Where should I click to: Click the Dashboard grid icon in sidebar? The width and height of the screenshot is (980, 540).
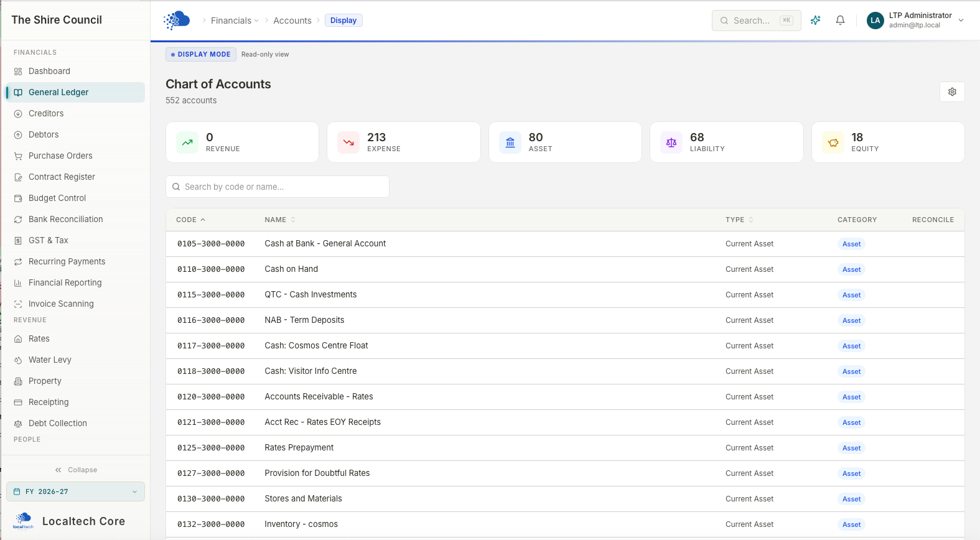pos(18,72)
